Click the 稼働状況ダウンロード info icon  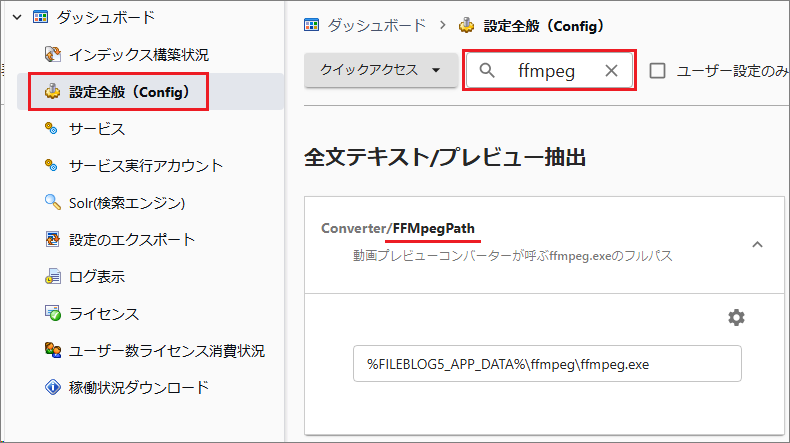(54, 387)
